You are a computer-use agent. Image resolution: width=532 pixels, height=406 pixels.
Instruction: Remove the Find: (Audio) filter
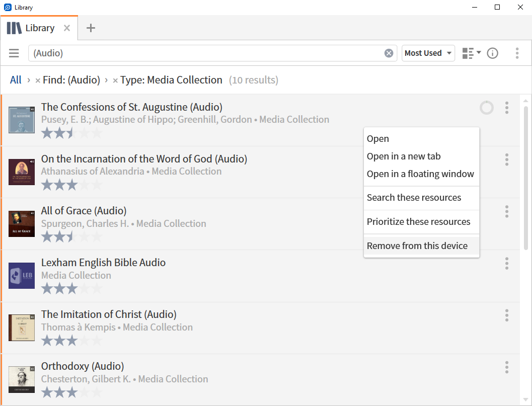pyautogui.click(x=38, y=80)
